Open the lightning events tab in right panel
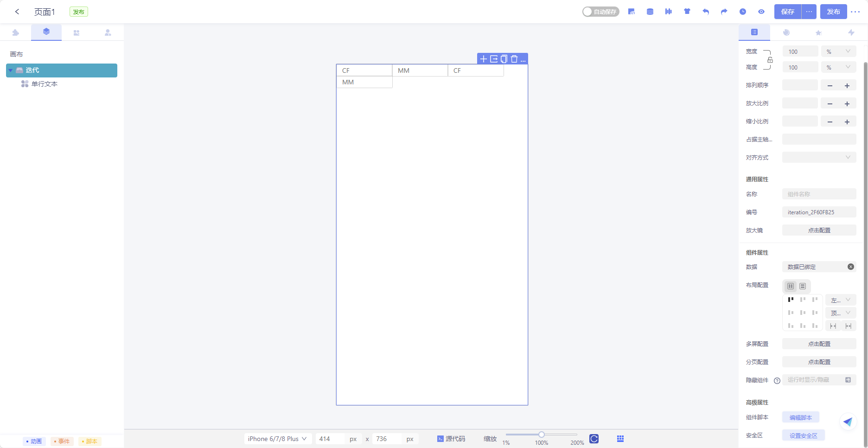 click(851, 32)
